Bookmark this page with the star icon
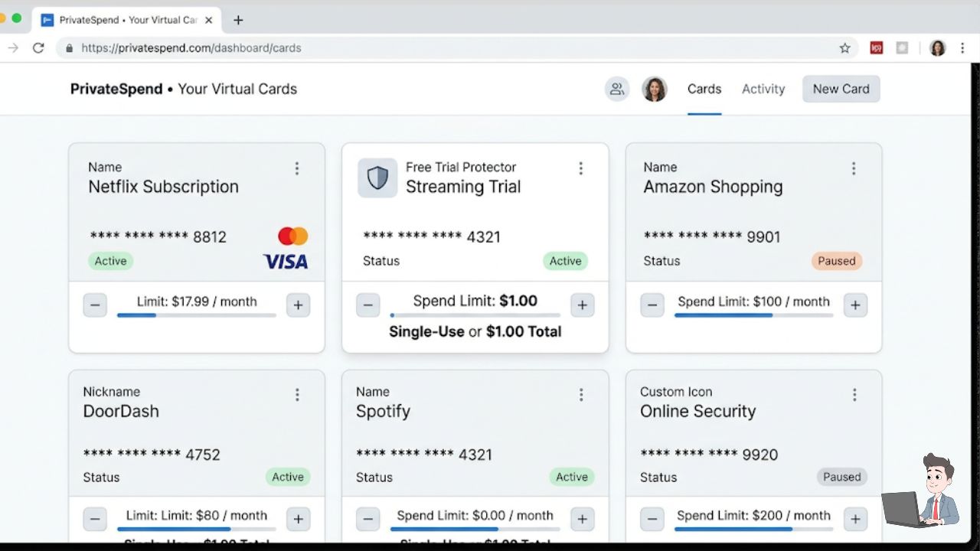The image size is (980, 551). pos(844,47)
